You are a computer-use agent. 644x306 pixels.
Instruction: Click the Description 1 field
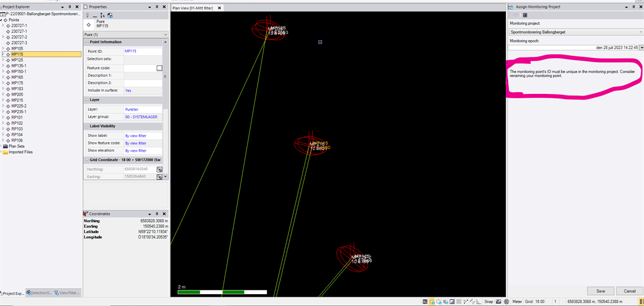143,76
